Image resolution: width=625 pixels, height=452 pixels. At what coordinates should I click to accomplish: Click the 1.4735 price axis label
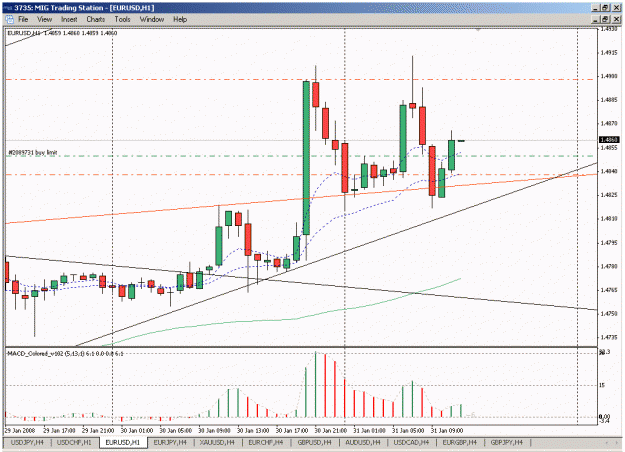pyautogui.click(x=609, y=337)
